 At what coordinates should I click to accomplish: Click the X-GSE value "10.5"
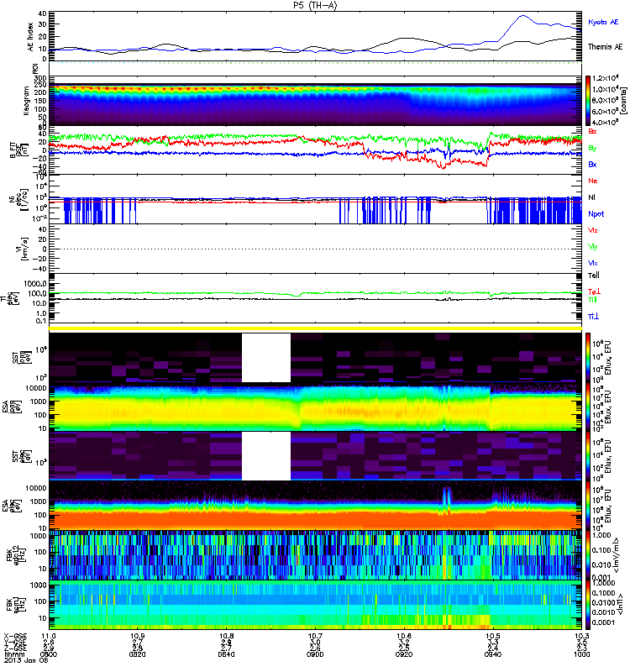(493, 636)
